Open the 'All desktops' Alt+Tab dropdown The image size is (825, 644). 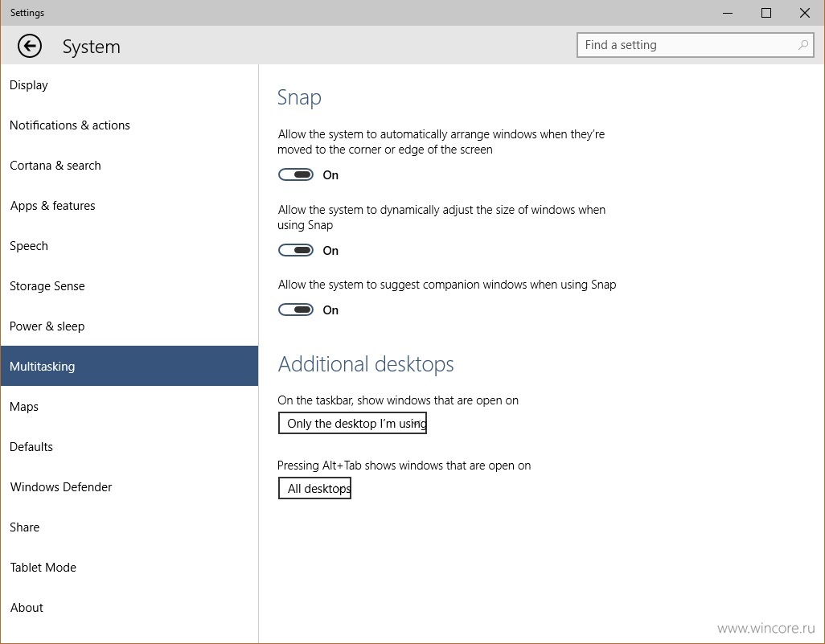pyautogui.click(x=314, y=488)
